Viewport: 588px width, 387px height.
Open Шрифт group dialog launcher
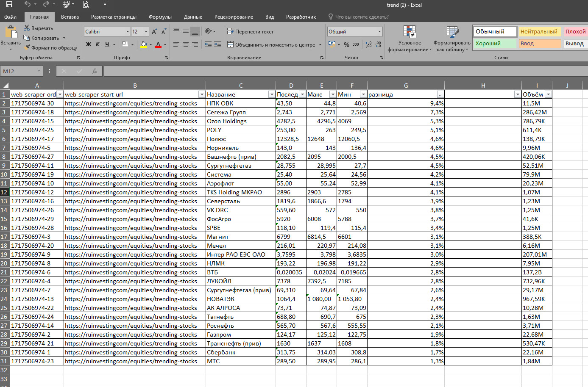(x=166, y=58)
